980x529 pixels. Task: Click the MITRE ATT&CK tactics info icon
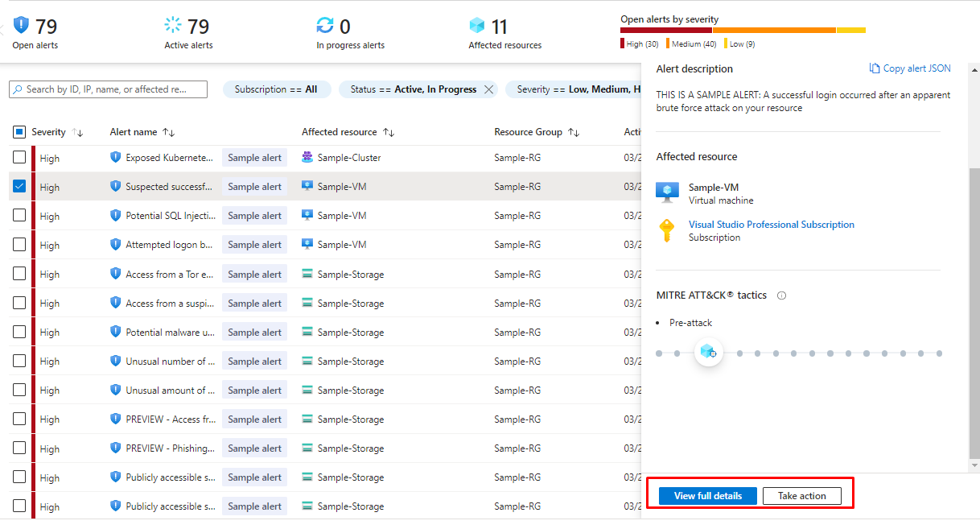(x=781, y=295)
